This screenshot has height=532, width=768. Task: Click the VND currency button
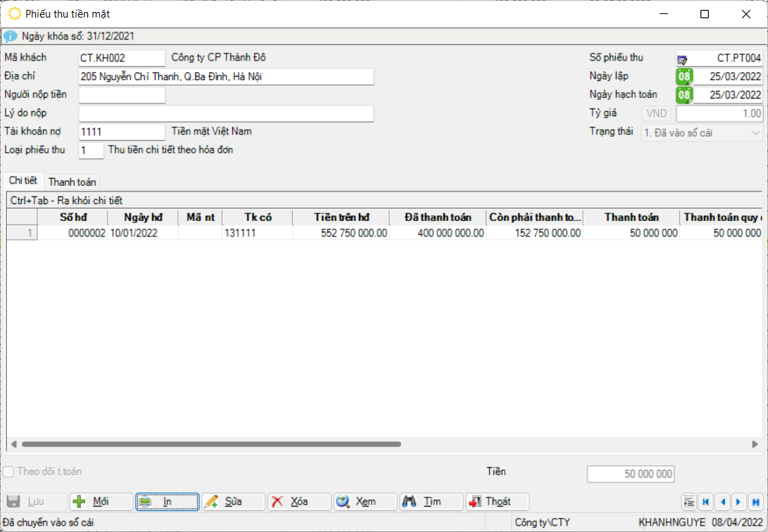click(x=656, y=113)
